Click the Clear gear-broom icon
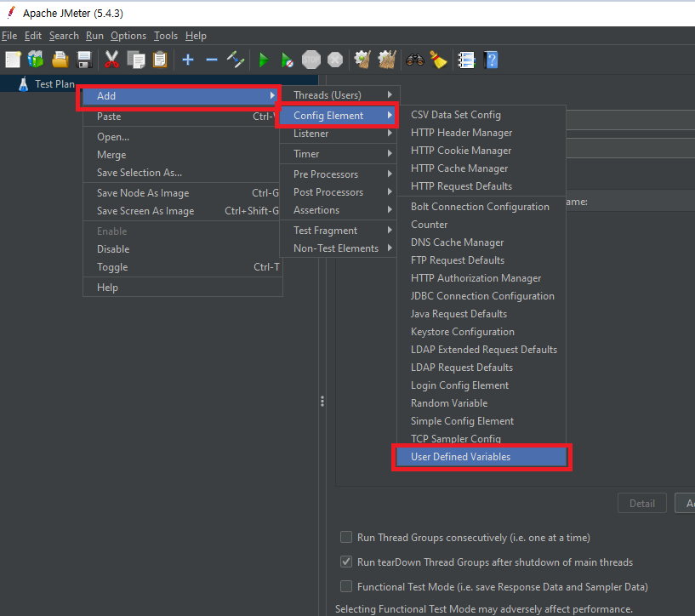The image size is (695, 616). [362, 60]
